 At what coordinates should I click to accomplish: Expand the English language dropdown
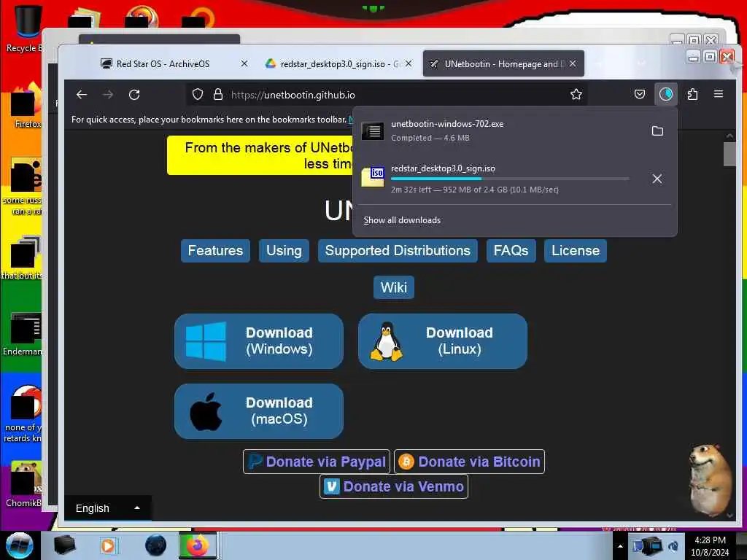pos(108,508)
